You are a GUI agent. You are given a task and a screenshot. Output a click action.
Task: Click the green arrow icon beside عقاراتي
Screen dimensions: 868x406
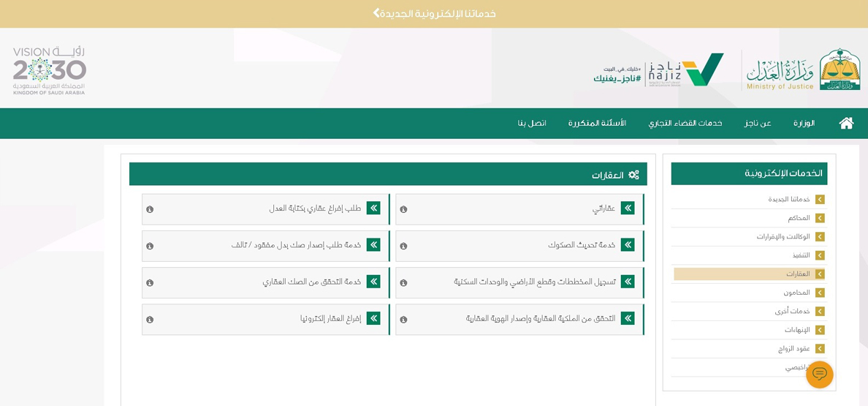click(628, 208)
